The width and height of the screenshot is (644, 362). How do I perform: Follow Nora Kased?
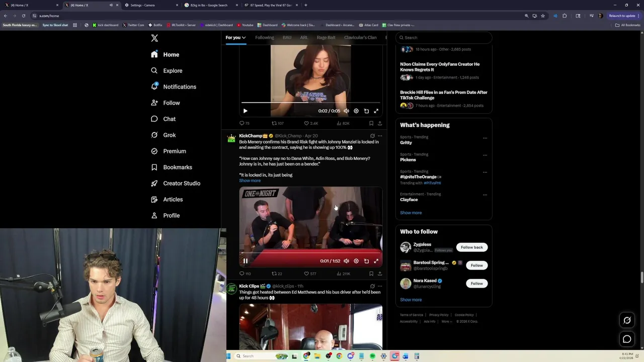coord(476,283)
